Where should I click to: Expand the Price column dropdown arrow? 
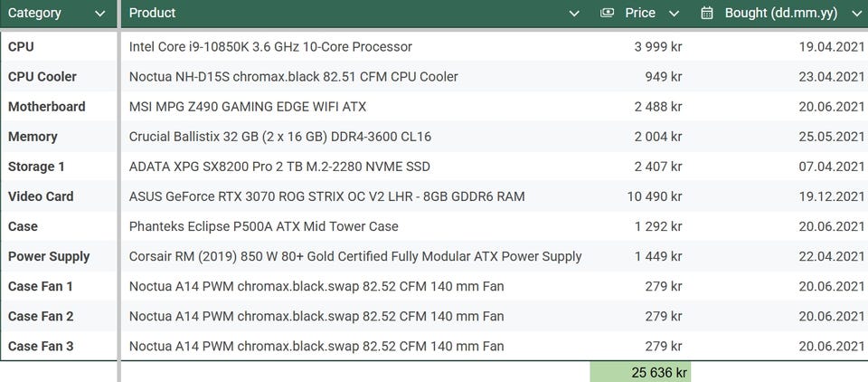[674, 14]
